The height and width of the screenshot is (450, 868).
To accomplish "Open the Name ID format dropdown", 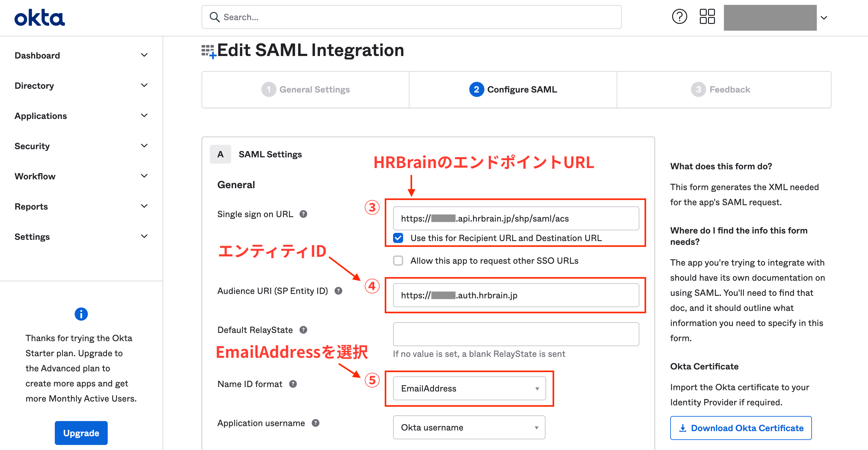I will [x=469, y=388].
